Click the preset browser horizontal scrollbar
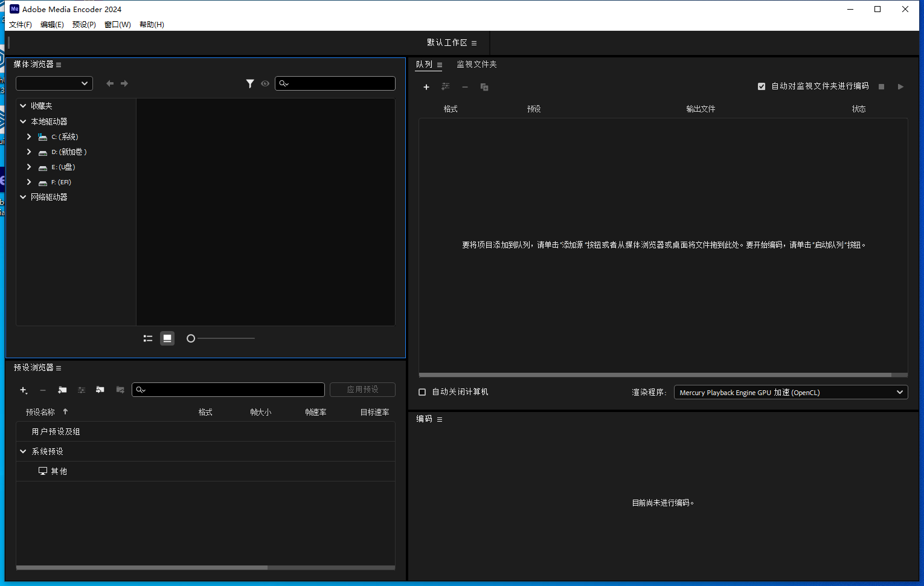The height and width of the screenshot is (586, 924). pyautogui.click(x=142, y=568)
